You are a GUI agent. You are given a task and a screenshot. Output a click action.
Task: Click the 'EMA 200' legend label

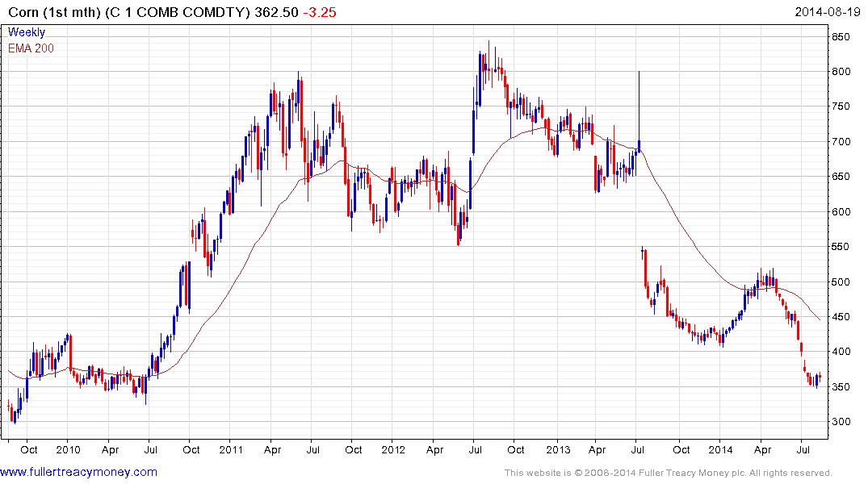click(x=31, y=48)
